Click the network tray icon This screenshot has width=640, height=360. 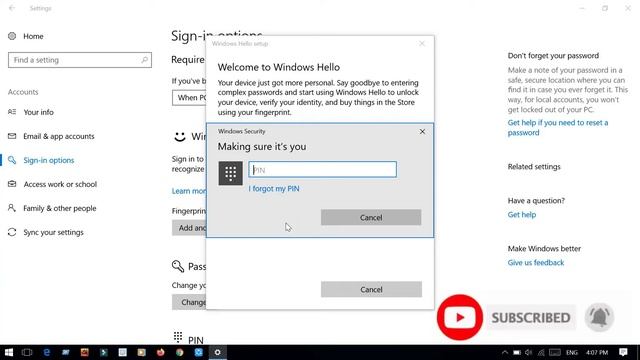click(x=541, y=352)
